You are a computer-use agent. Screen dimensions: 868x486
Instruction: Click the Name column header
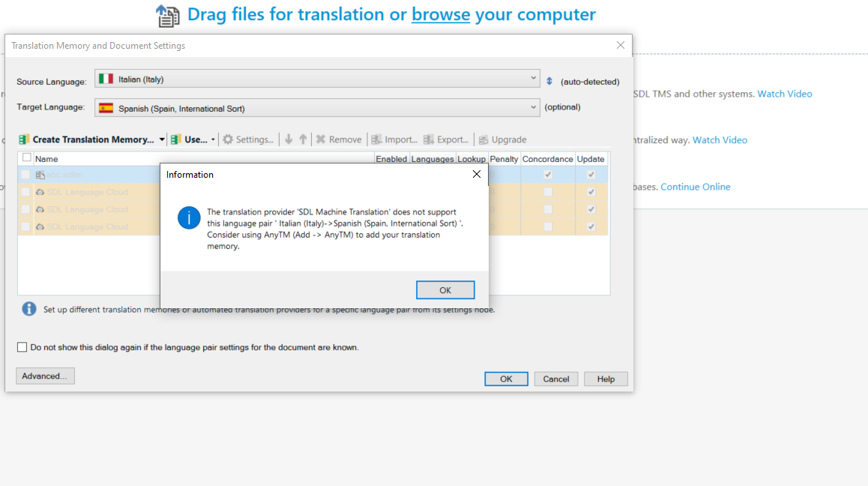46,159
